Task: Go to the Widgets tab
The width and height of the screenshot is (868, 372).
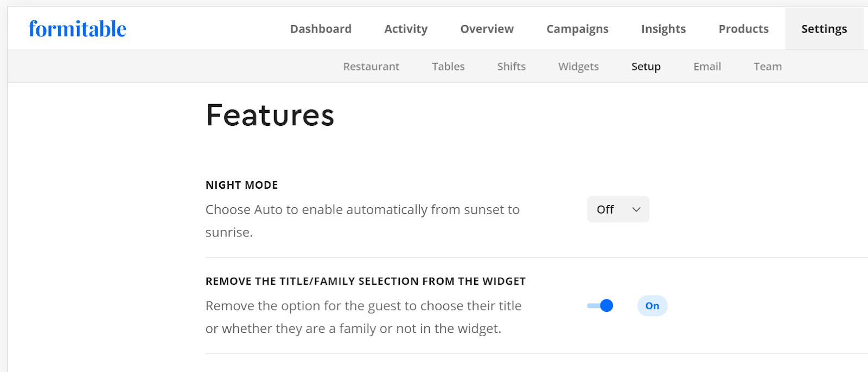Action: (x=578, y=66)
